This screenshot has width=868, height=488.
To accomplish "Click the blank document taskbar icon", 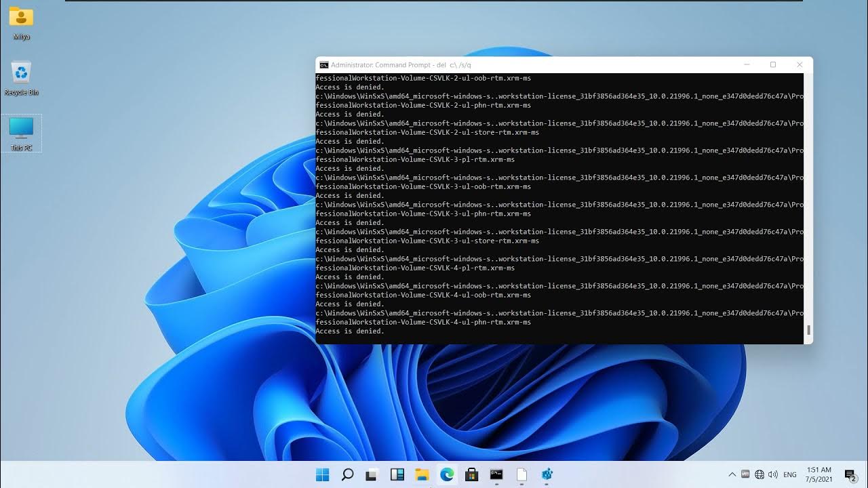I will click(x=521, y=474).
